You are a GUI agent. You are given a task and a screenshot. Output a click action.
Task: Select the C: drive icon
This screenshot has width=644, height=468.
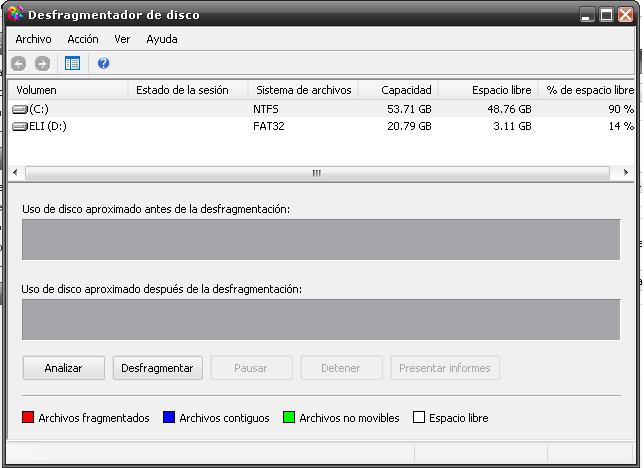(20, 109)
